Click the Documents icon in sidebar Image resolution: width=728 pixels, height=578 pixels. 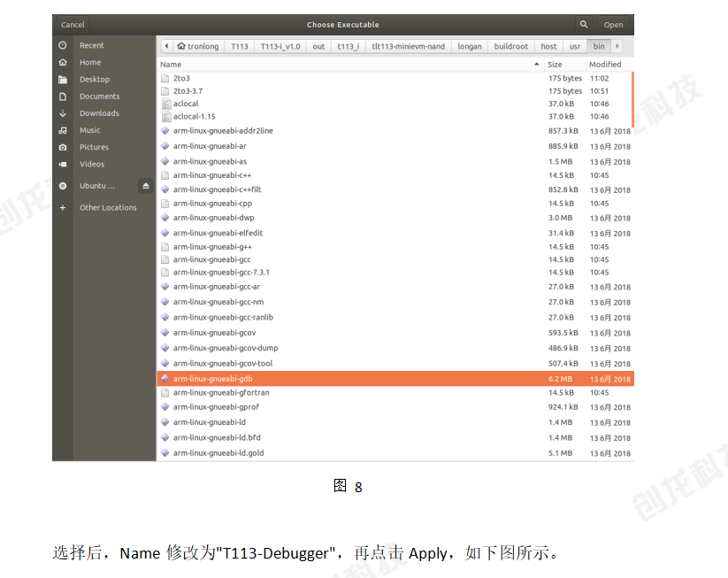click(63, 96)
